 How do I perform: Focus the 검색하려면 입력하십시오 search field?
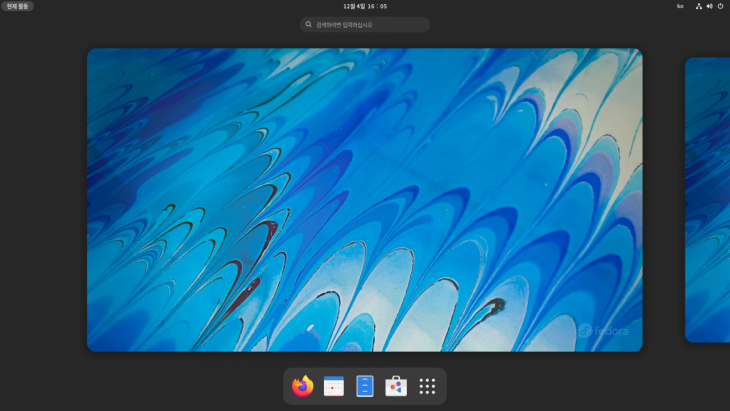370,24
